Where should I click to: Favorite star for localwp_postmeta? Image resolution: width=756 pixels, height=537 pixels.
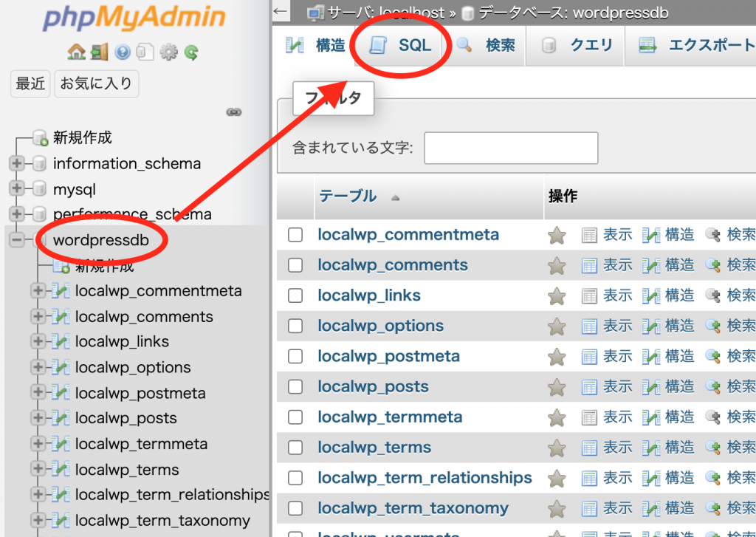click(x=557, y=357)
